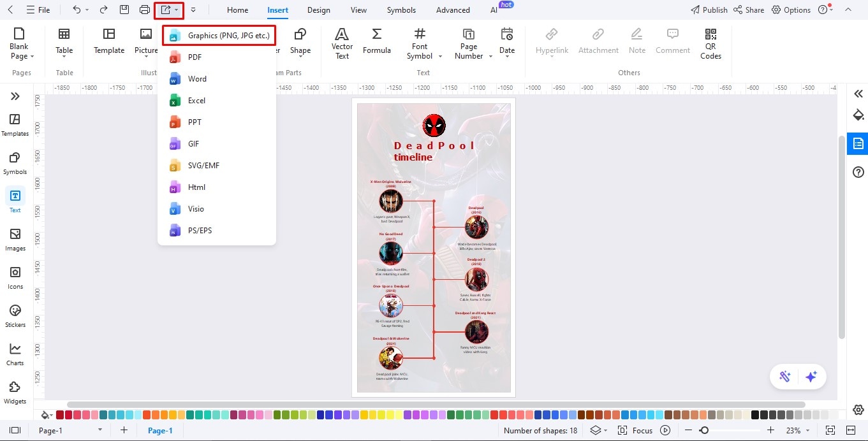Open the Text sidebar panel
Image resolution: width=868 pixels, height=441 pixels.
(15, 201)
